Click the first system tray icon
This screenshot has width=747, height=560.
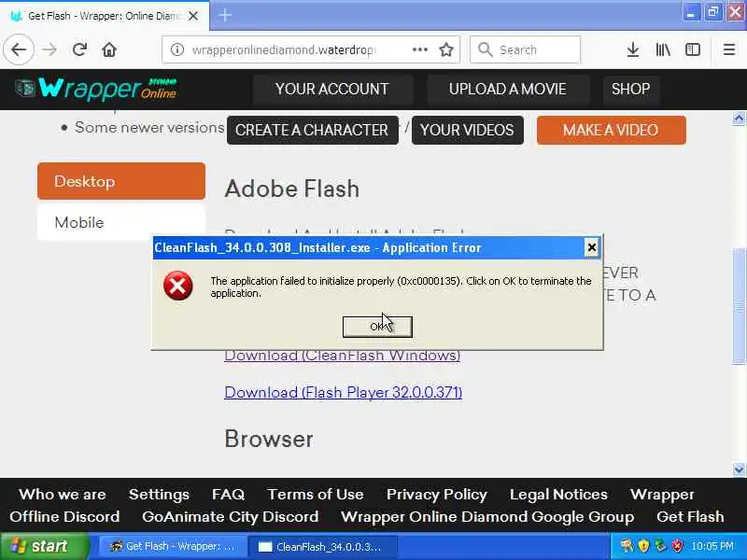point(627,546)
